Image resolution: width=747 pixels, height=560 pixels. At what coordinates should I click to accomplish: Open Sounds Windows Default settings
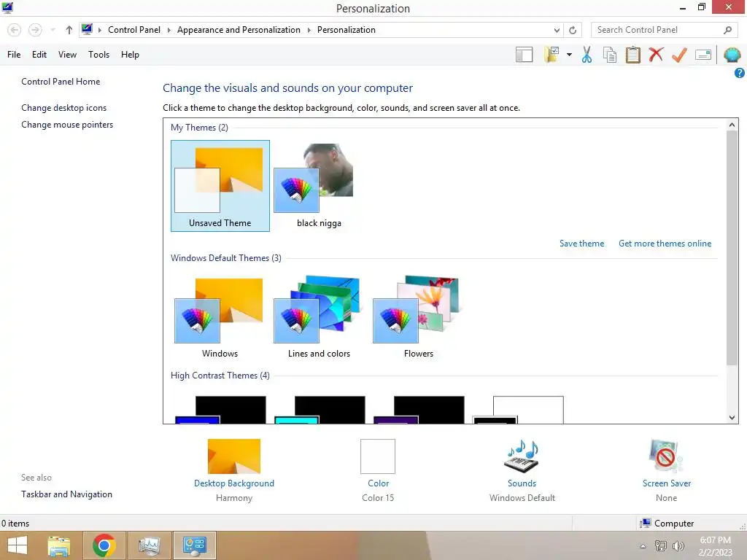(522, 470)
